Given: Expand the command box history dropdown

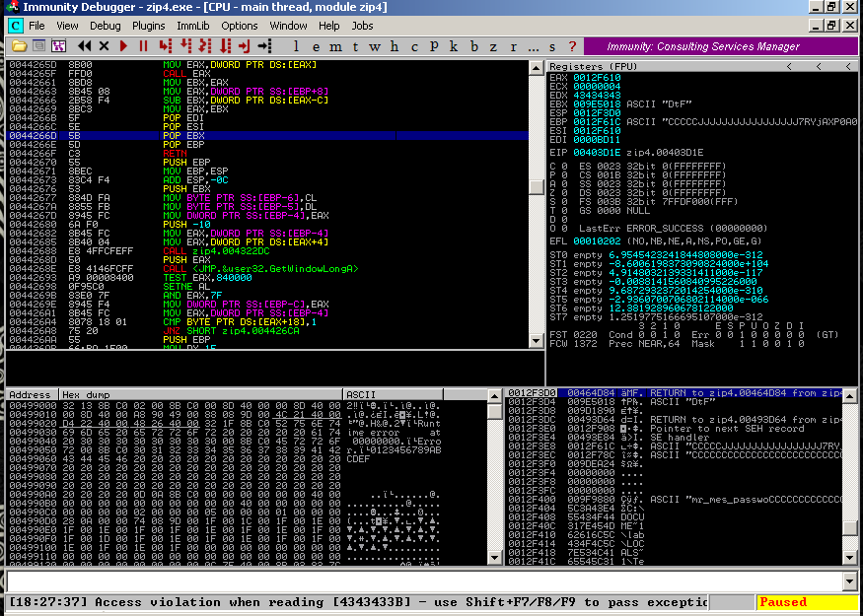Looking at the screenshot, I should tap(850, 581).
